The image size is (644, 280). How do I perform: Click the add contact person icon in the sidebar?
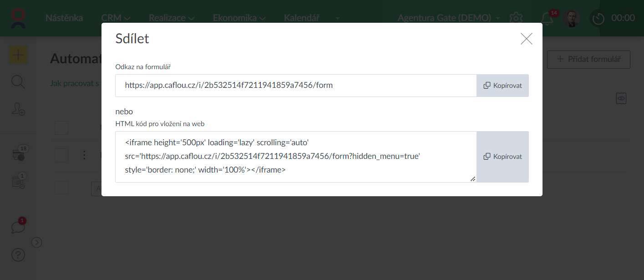(18, 109)
